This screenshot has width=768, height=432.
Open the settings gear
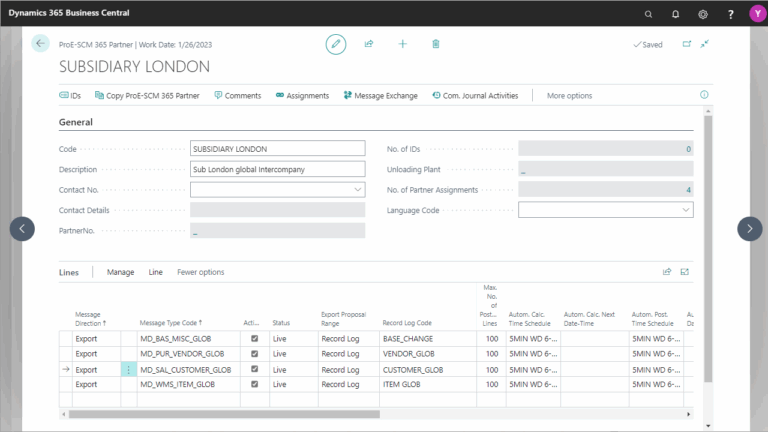coord(703,14)
